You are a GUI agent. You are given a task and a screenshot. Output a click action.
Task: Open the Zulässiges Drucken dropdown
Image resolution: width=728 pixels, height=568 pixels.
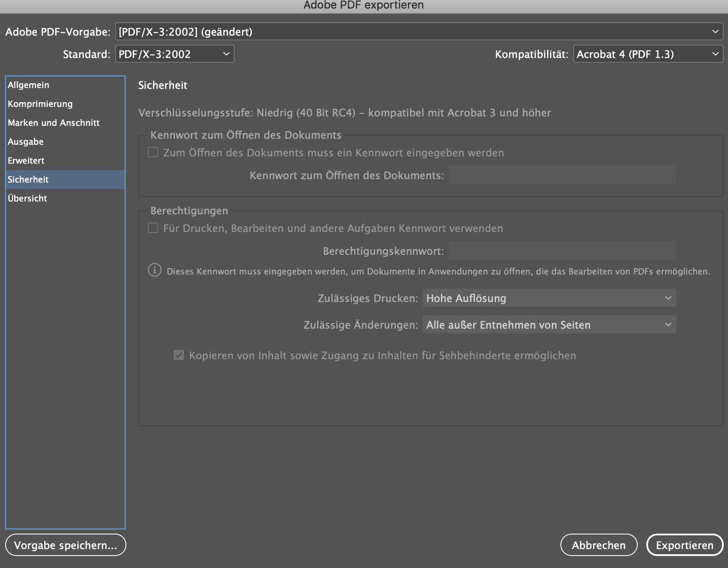(x=550, y=298)
